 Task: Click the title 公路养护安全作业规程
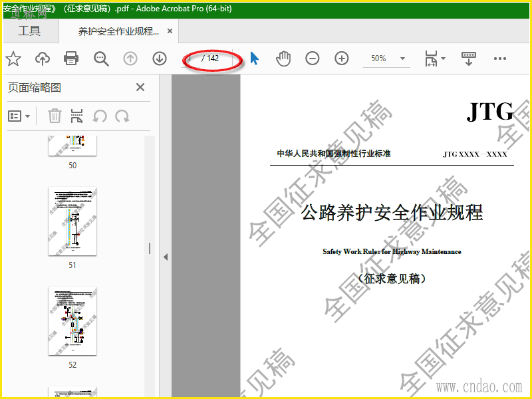pos(392,212)
